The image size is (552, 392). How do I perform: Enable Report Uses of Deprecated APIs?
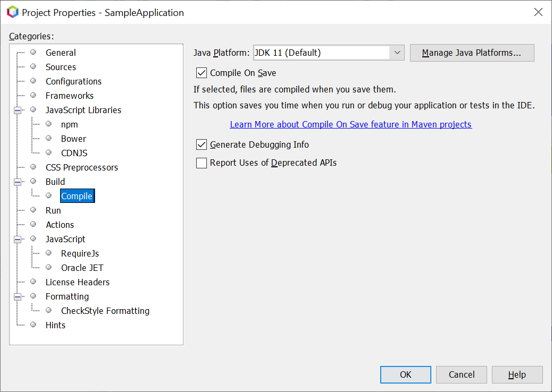[x=202, y=163]
